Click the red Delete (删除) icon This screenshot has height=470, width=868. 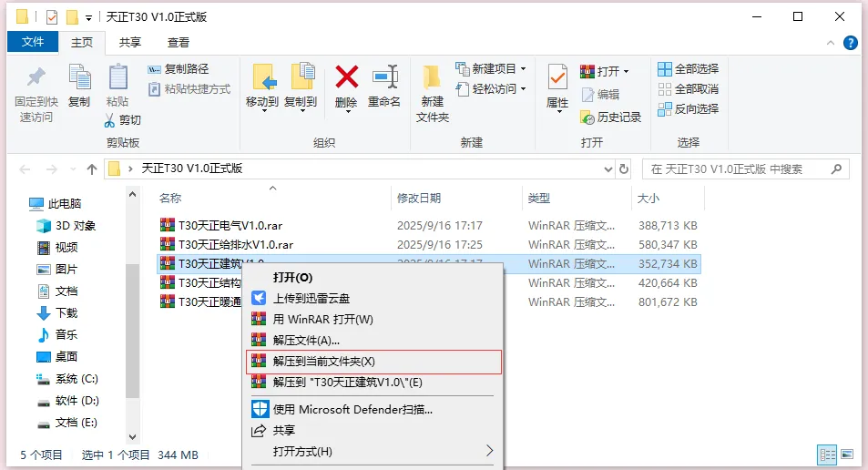(x=346, y=77)
